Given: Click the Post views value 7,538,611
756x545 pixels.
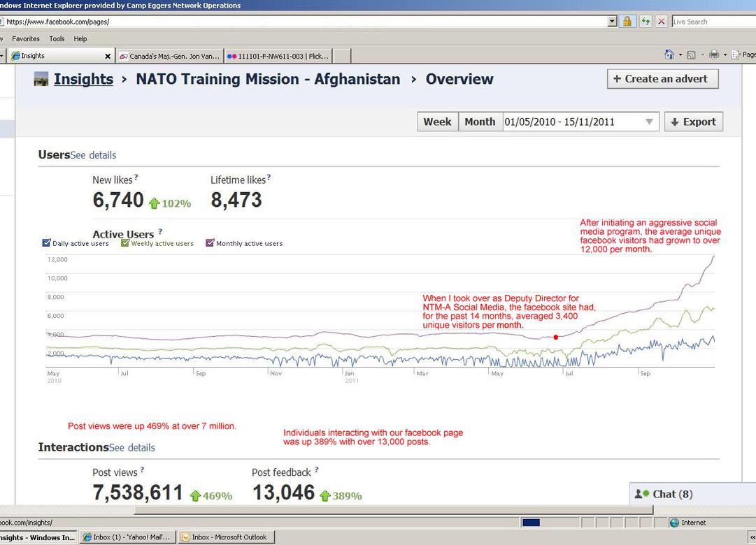Looking at the screenshot, I should click(x=138, y=493).
